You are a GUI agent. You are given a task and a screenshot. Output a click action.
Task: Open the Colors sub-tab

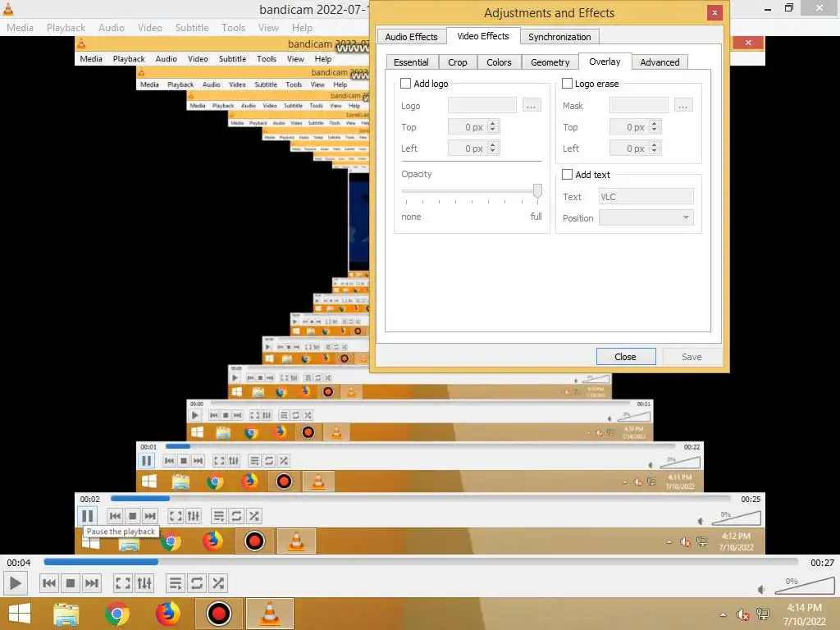499,62
